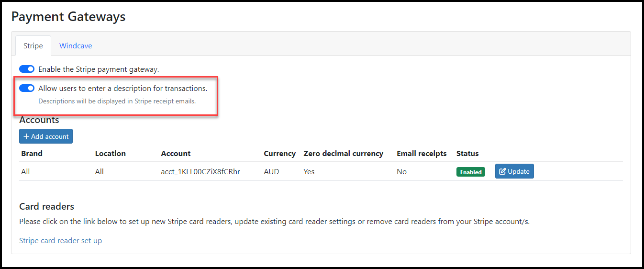Click the green Enabled status badge
This screenshot has height=269, width=644.
[x=471, y=172]
